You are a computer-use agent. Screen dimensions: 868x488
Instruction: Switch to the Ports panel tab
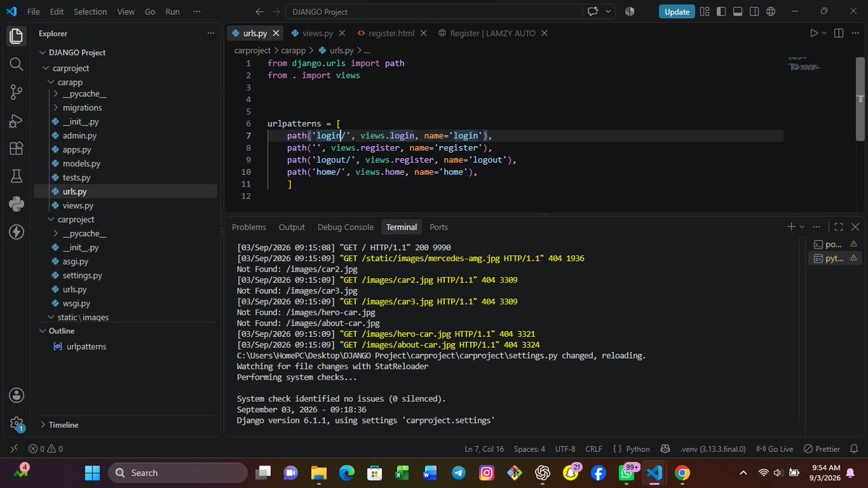point(438,227)
